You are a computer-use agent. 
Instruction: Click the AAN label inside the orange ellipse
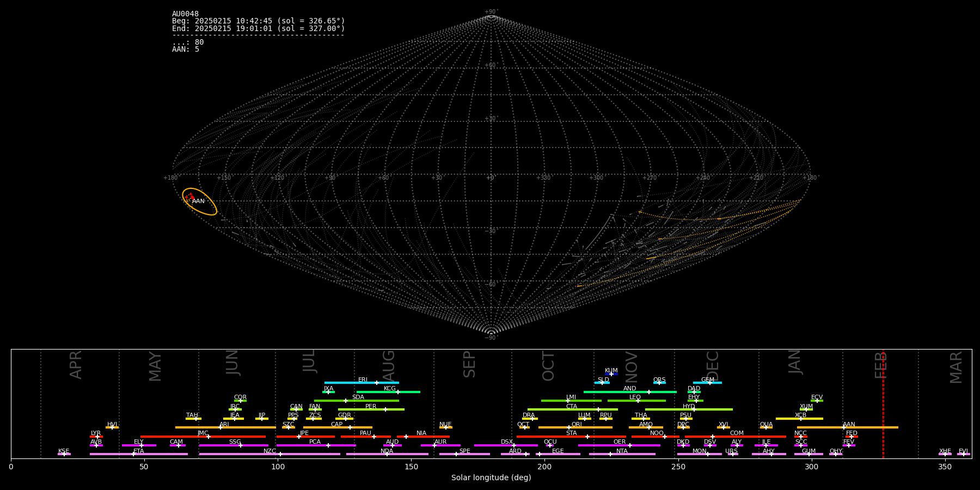coord(198,201)
